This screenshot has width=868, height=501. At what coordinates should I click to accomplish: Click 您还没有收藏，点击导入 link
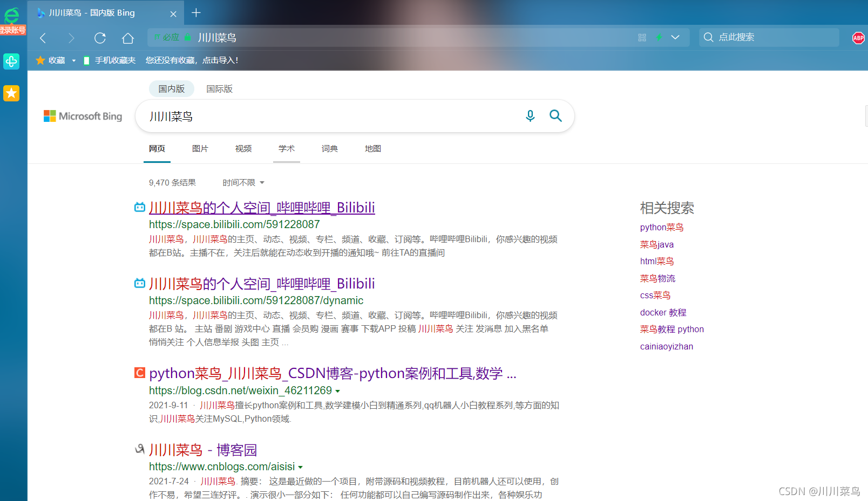tap(192, 60)
